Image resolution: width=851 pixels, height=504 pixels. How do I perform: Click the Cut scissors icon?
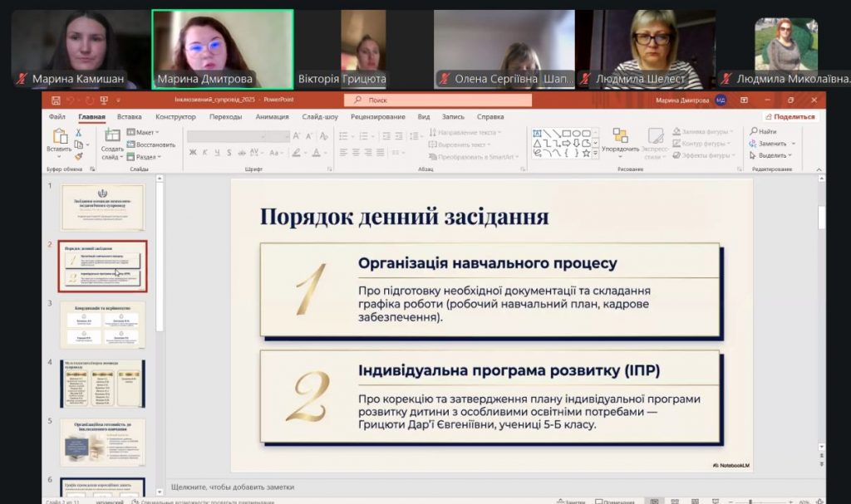(x=80, y=131)
